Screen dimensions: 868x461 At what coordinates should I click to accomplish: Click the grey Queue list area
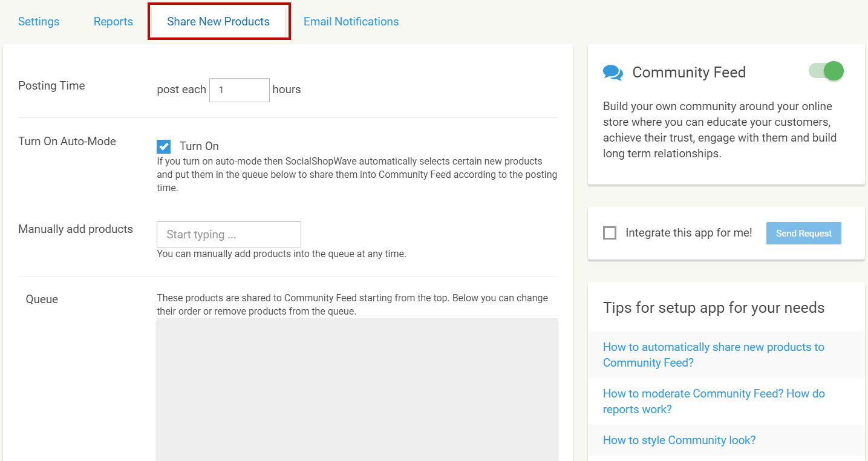(x=357, y=390)
